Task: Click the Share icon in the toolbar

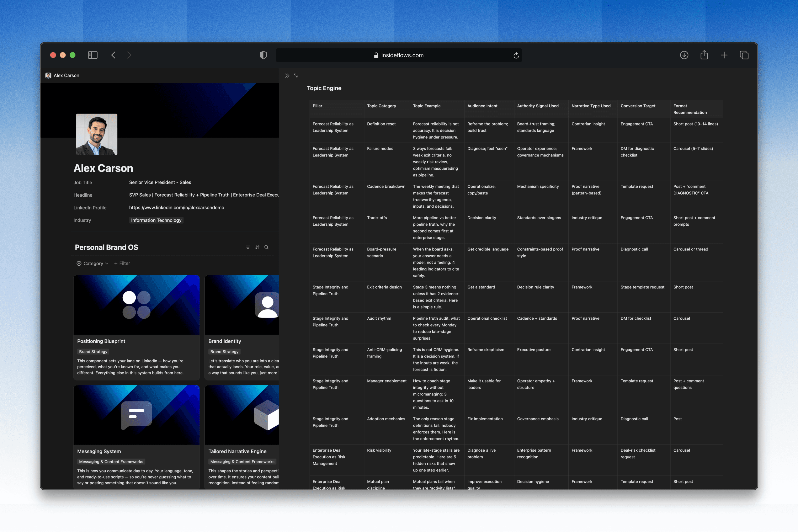Action: click(704, 55)
